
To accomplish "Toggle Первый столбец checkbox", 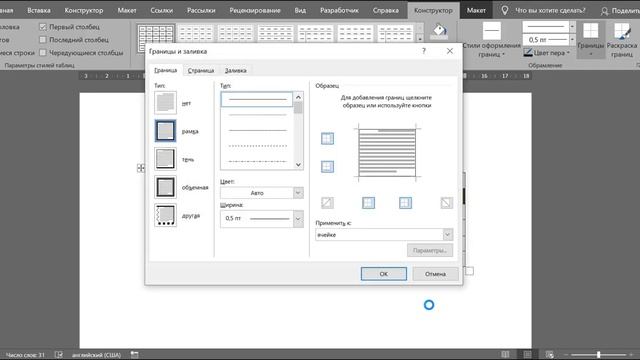I will click(43, 27).
